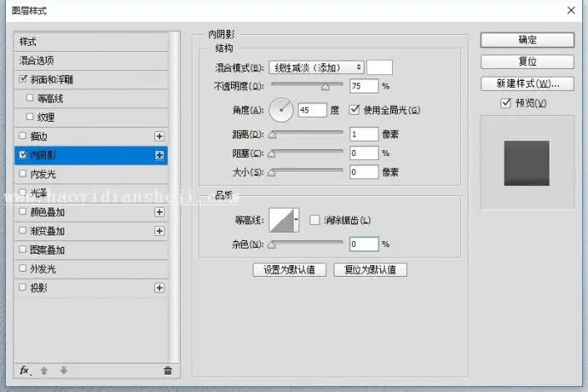588x392 pixels.
Task: Uncheck the 斜面和浮雕 checkbox
Action: (23, 78)
